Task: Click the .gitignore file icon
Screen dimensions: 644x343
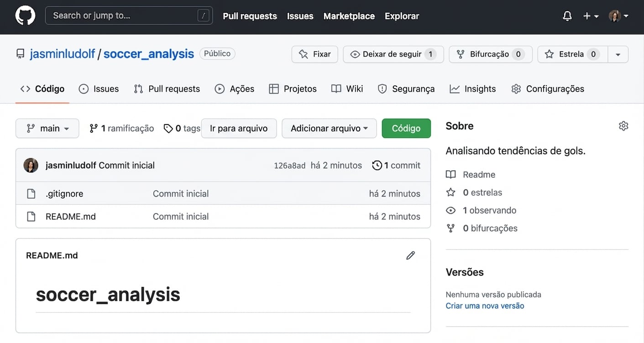Action: [x=31, y=194]
